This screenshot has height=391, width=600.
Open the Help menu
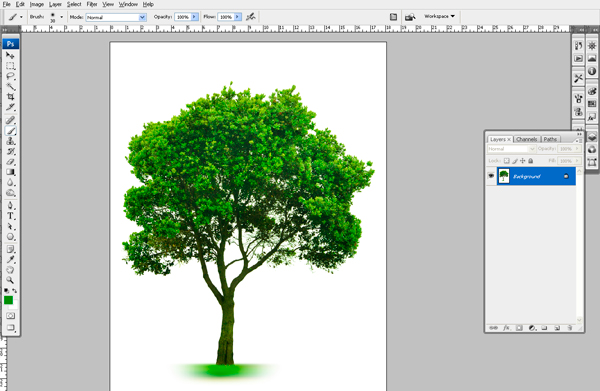(x=148, y=4)
